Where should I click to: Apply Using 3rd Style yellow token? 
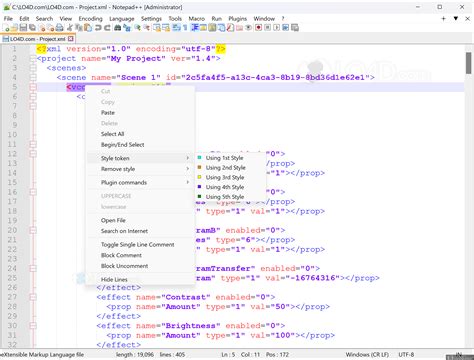tap(230, 177)
